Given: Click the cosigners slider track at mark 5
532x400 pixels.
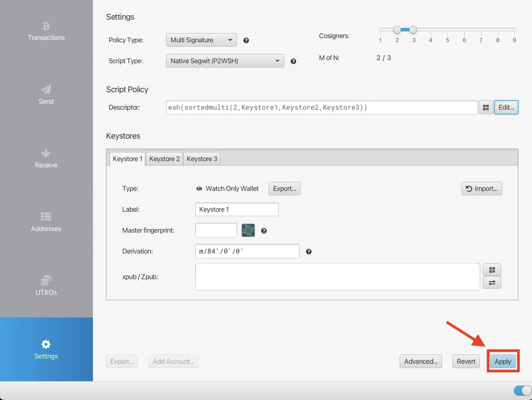Looking at the screenshot, I should coord(447,30).
